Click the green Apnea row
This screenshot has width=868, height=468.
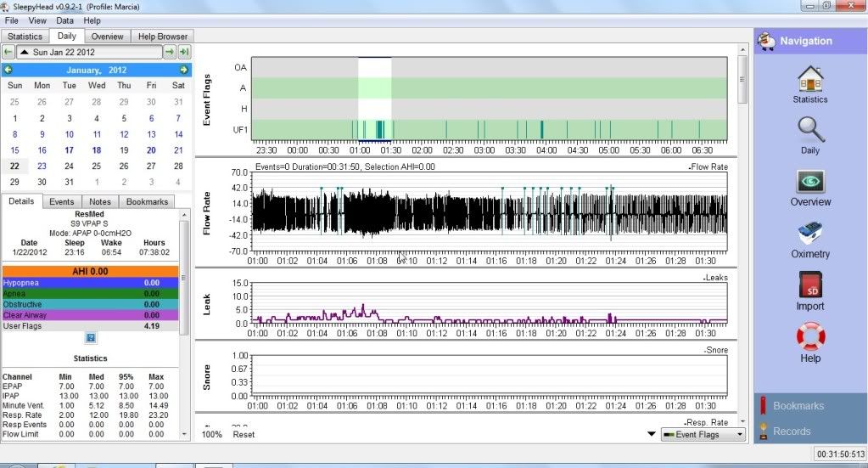(x=90, y=294)
